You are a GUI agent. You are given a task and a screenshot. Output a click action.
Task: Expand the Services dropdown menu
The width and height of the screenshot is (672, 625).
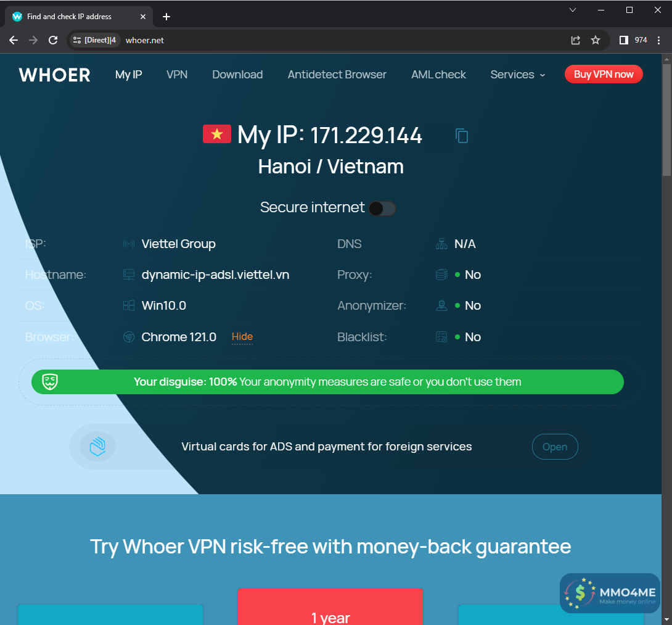pyautogui.click(x=518, y=75)
